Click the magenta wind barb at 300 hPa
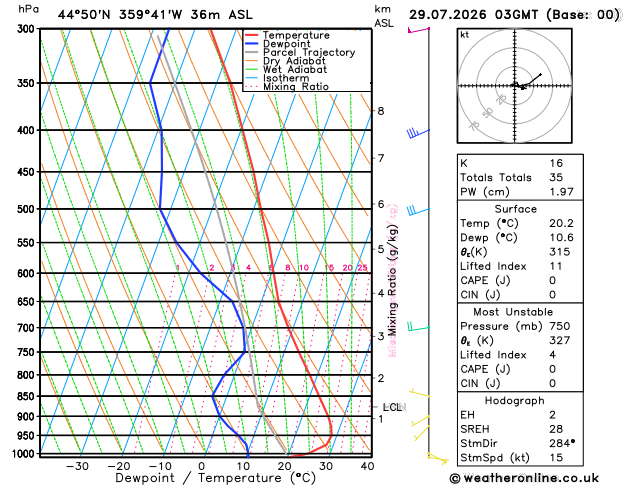629x486 pixels. click(418, 30)
